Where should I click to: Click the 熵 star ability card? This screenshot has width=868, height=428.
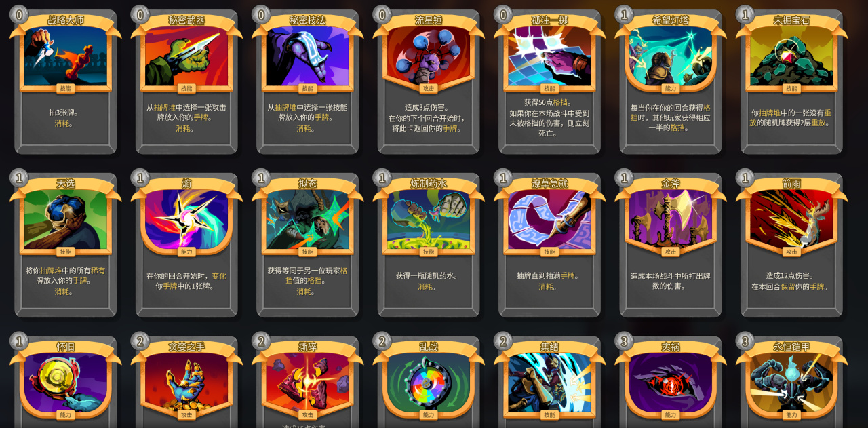pyautogui.click(x=186, y=244)
